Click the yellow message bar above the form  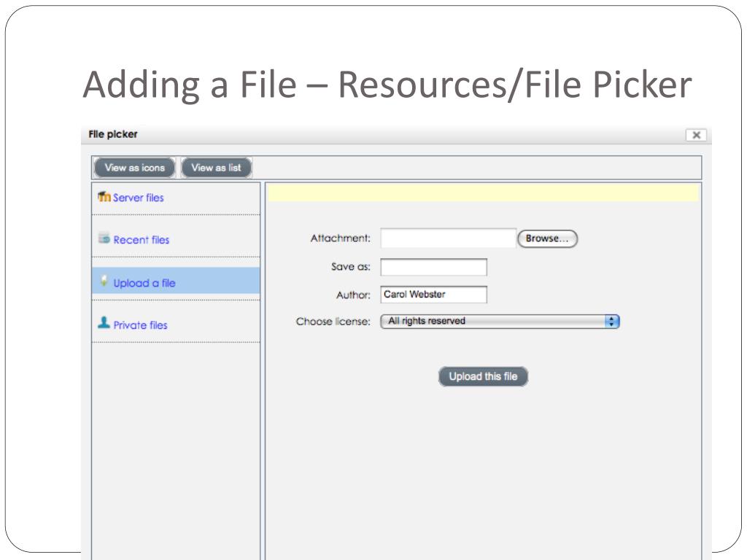tap(483, 192)
